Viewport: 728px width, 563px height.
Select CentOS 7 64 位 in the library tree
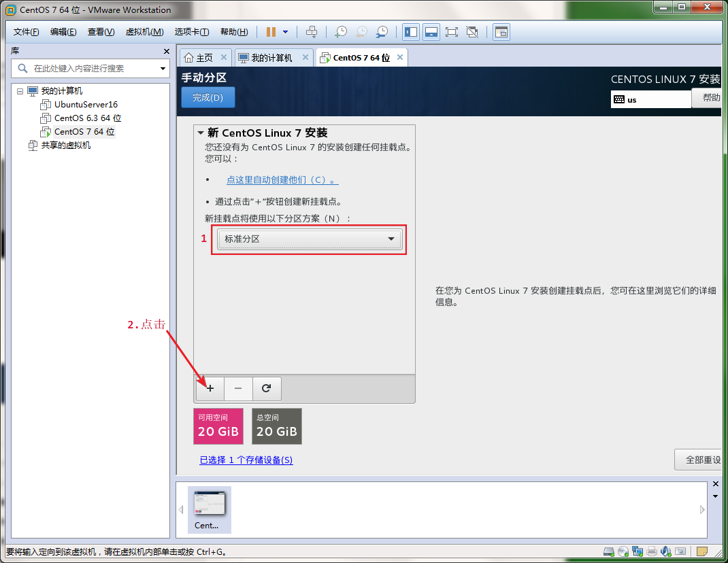pos(84,132)
